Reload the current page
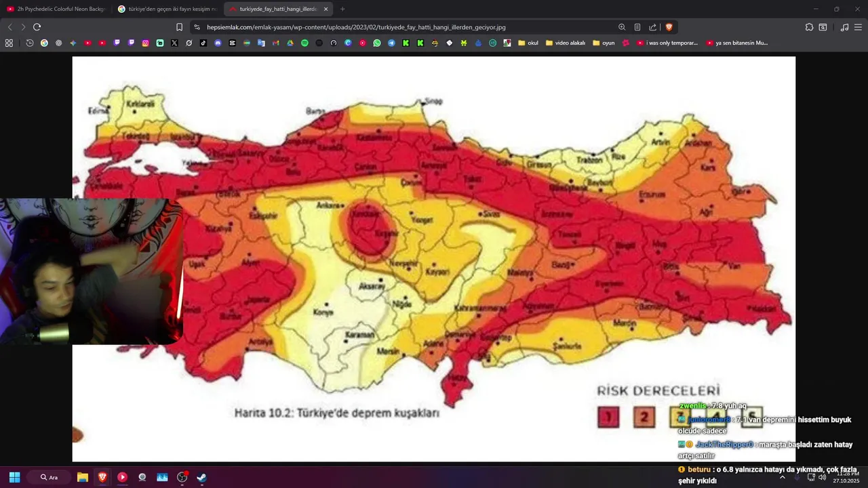Viewport: 868px width, 488px height. [37, 27]
